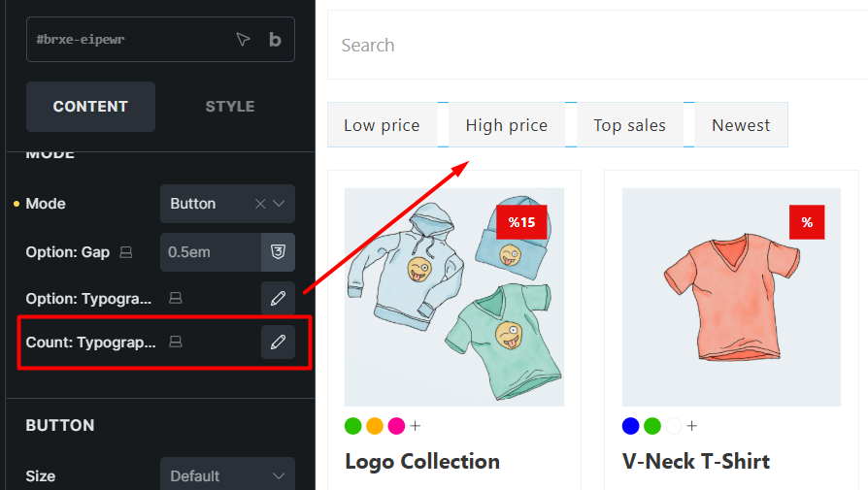
Task: Sort products by Top sales
Action: (629, 125)
